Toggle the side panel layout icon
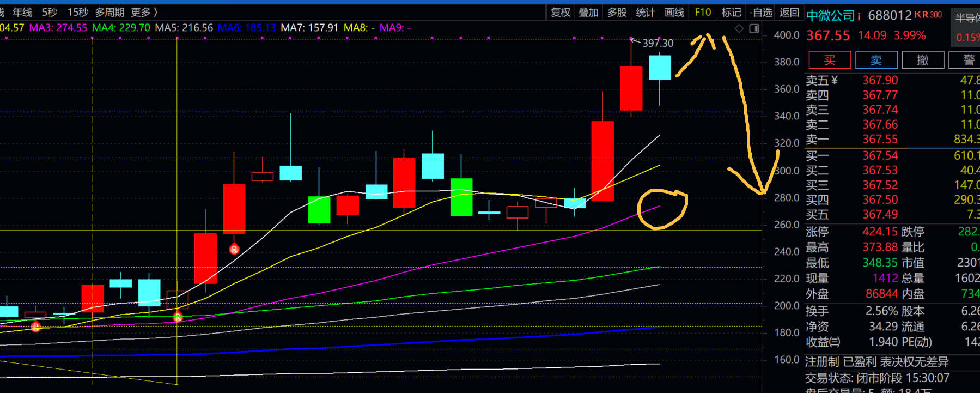 click(x=754, y=28)
